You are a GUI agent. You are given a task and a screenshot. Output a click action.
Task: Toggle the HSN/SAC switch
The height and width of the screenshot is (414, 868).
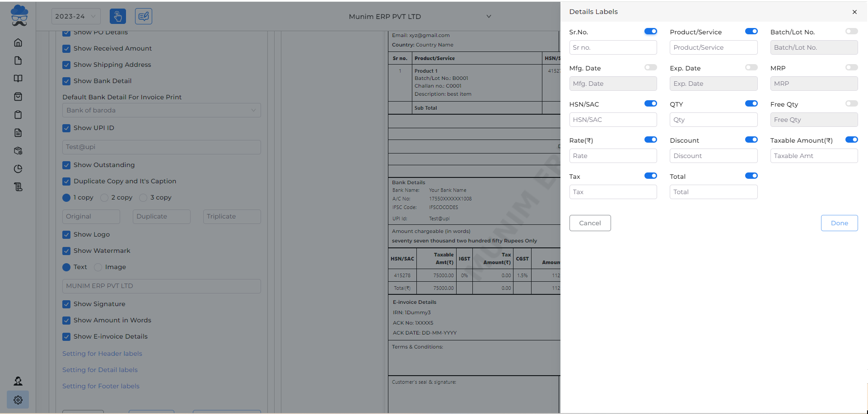[651, 103]
